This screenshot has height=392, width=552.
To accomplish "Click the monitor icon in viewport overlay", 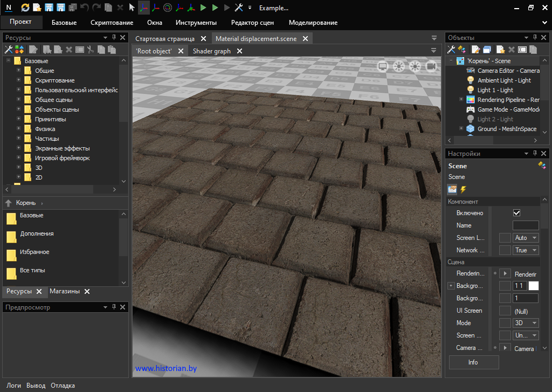I will 383,66.
